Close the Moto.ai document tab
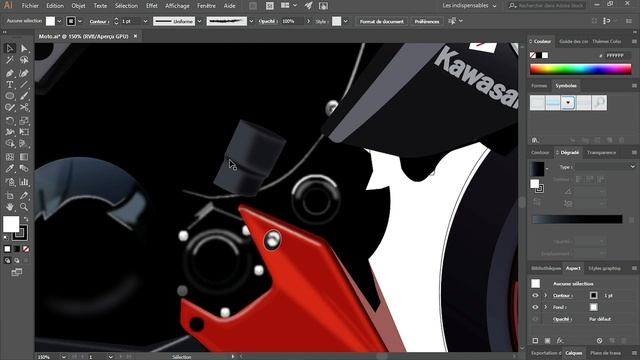 (136, 36)
